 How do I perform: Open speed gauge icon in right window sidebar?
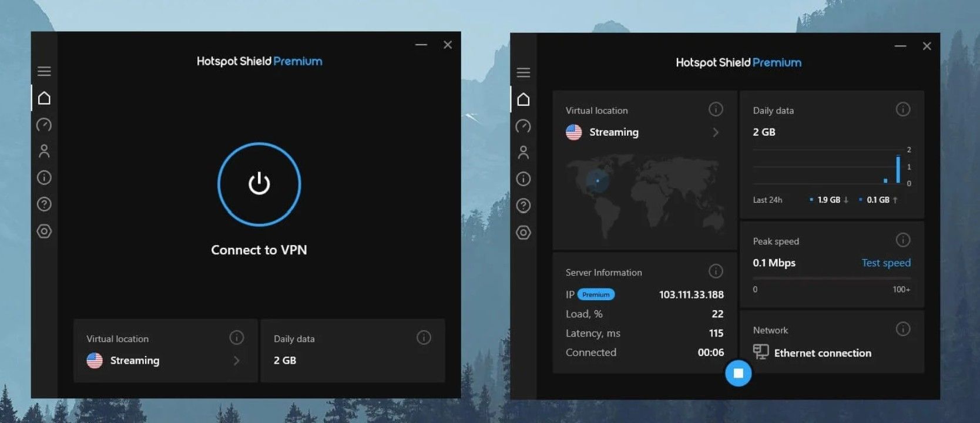click(523, 126)
